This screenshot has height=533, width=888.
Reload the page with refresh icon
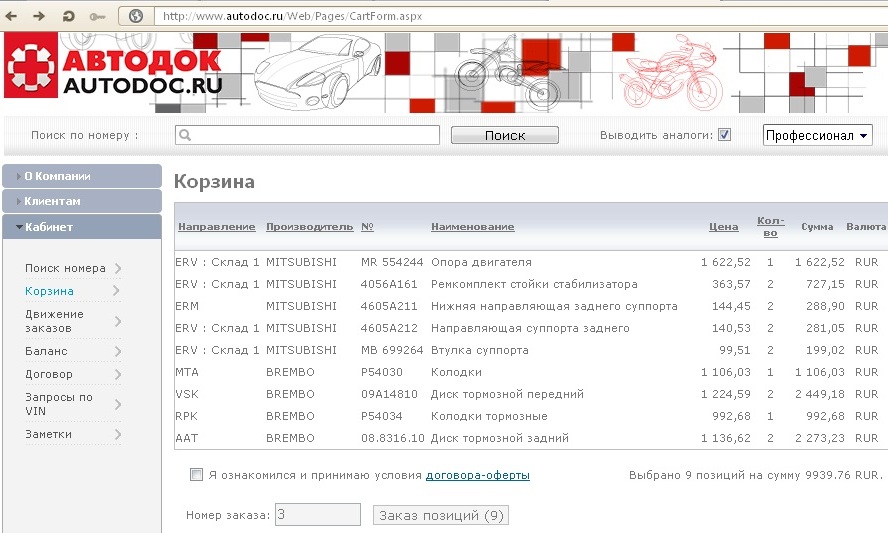point(68,16)
